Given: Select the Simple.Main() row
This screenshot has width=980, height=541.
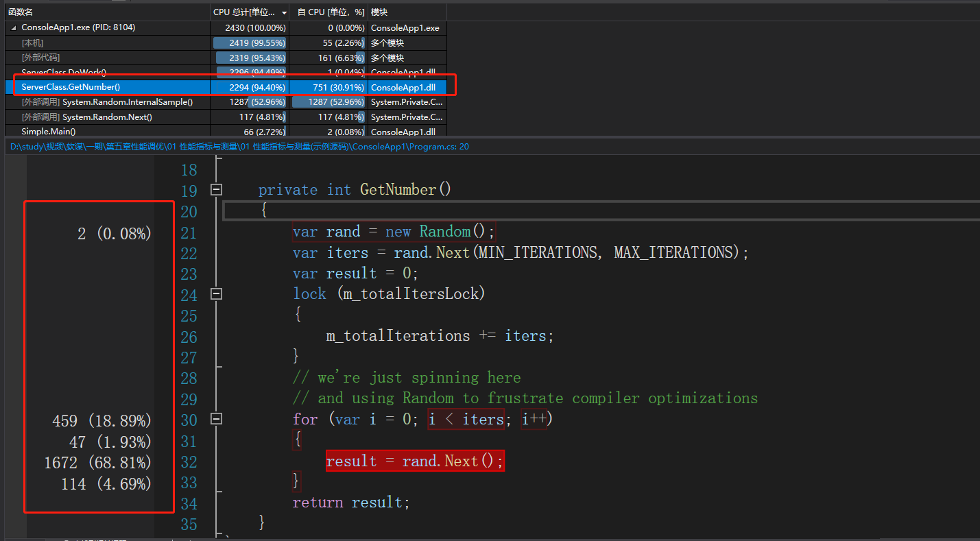Looking at the screenshot, I should tap(225, 132).
